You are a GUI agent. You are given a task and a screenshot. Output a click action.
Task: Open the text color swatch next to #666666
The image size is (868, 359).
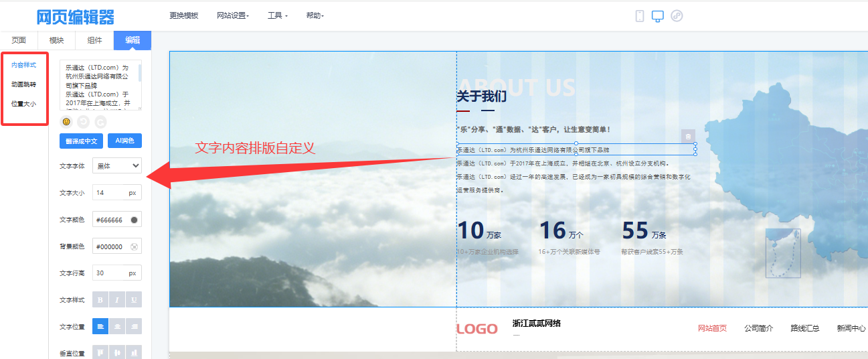[x=134, y=220]
